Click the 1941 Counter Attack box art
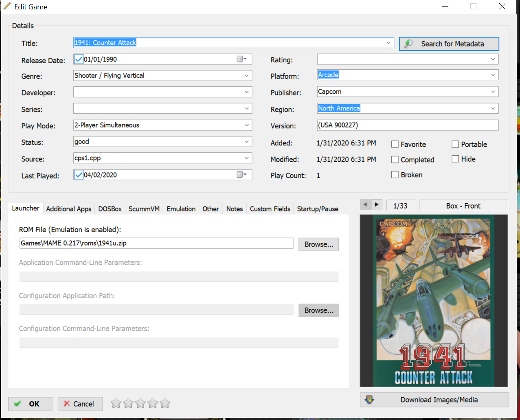The image size is (520, 420). coord(434,301)
